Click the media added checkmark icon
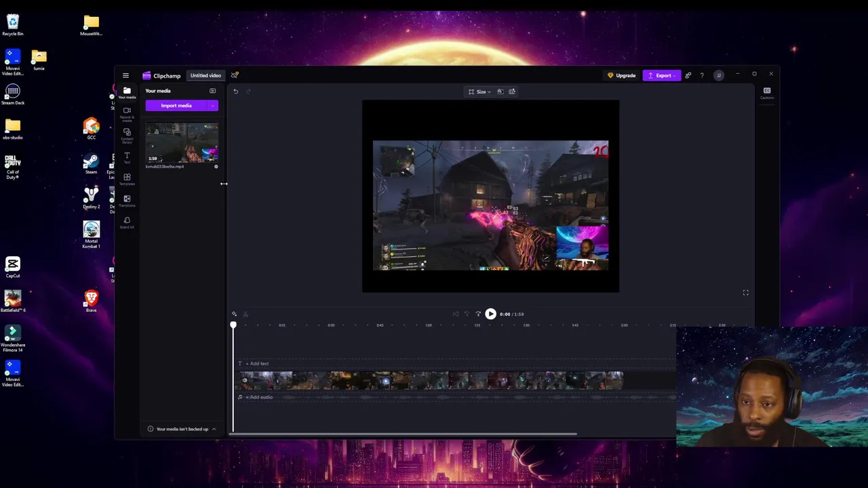Image resolution: width=868 pixels, height=488 pixels. [216, 167]
